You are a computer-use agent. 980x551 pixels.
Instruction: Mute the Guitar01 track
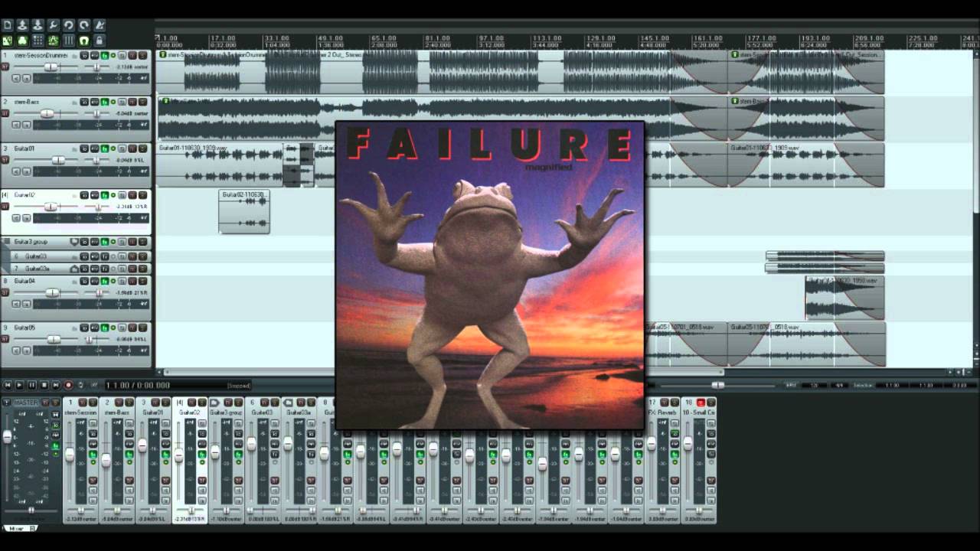[132, 148]
